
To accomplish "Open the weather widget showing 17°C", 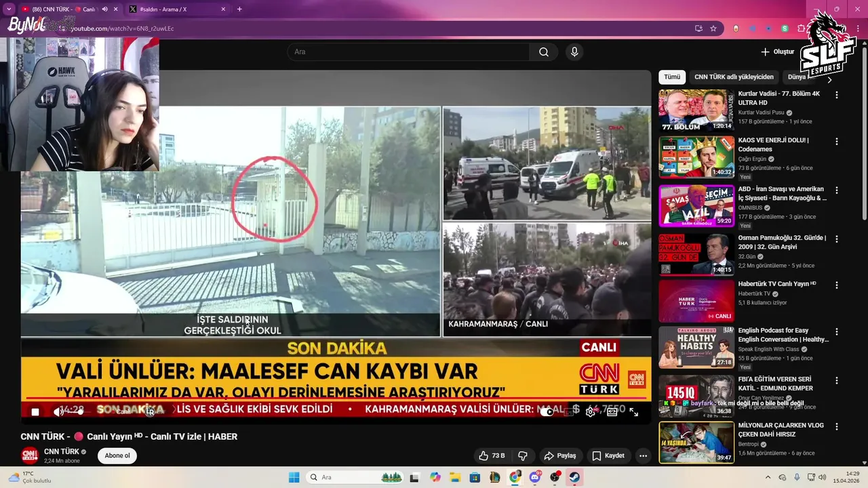I will click(x=28, y=477).
